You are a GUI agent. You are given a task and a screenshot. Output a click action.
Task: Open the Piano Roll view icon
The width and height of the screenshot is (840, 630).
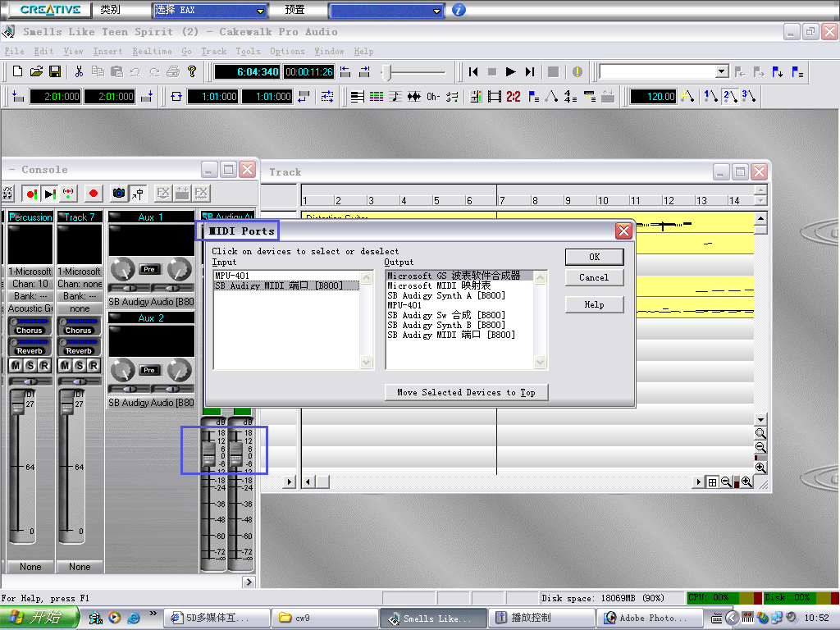click(358, 97)
